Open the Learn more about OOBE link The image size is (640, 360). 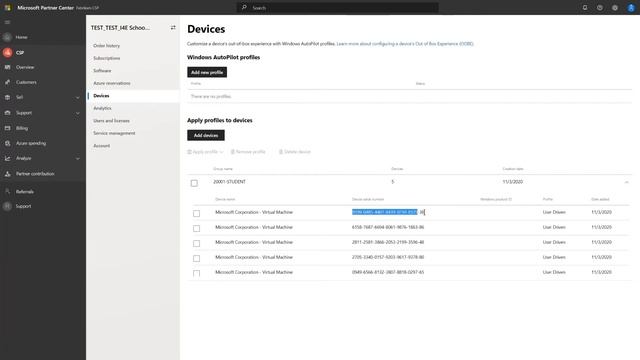click(x=405, y=44)
